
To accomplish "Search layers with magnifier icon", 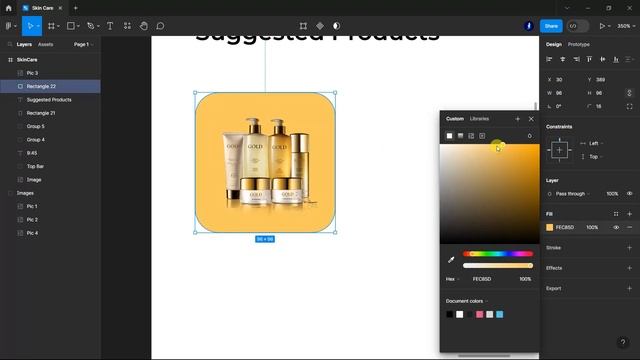I will (10, 44).
